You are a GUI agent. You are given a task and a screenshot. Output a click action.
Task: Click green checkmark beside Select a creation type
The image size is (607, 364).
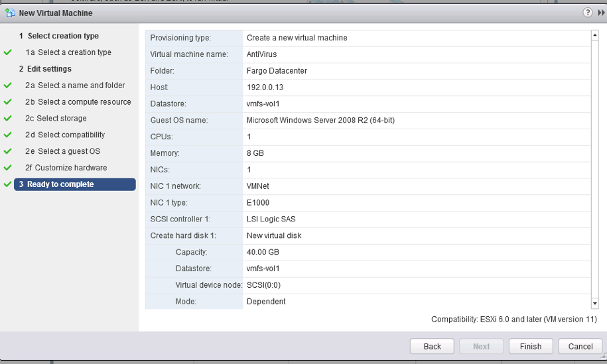[8, 52]
